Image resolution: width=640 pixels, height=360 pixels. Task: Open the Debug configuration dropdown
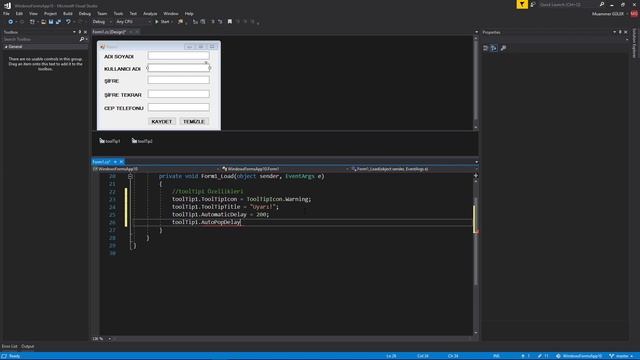tap(102, 22)
